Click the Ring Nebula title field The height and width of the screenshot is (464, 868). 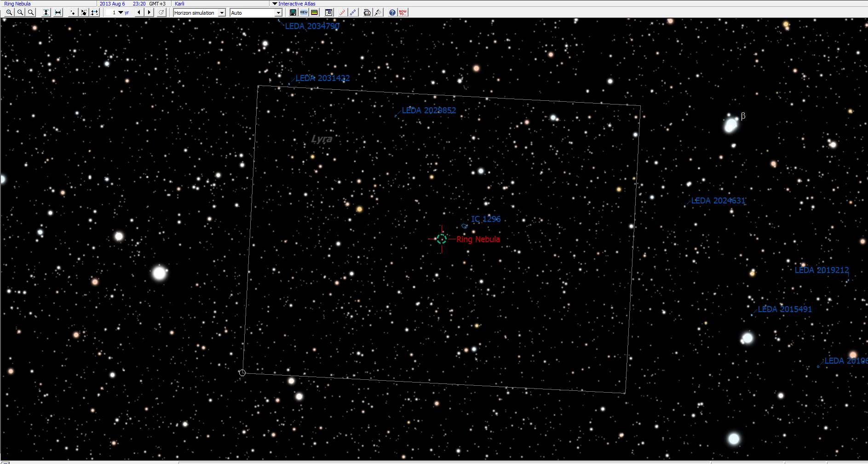click(17, 4)
